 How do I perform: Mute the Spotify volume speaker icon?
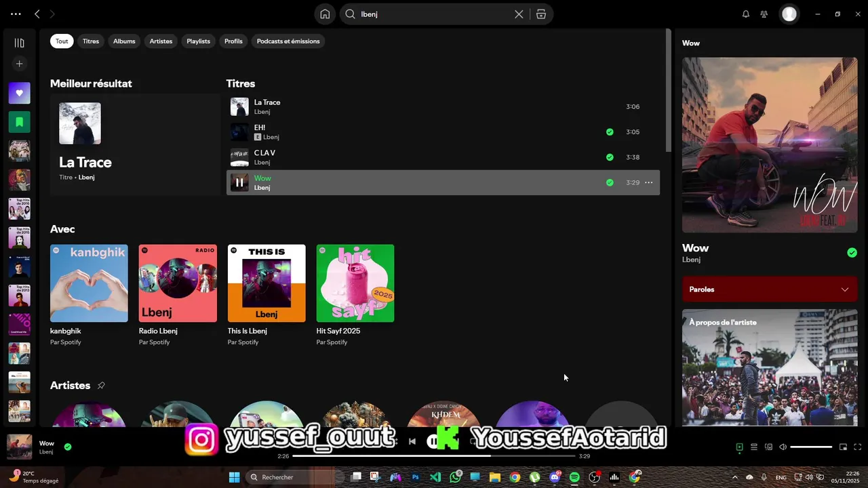coord(783,447)
